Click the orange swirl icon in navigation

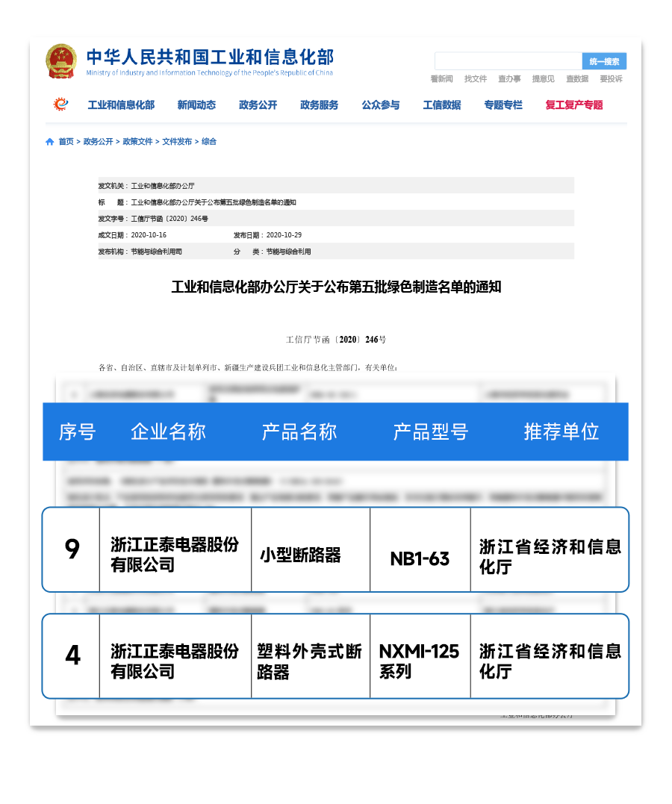60,104
